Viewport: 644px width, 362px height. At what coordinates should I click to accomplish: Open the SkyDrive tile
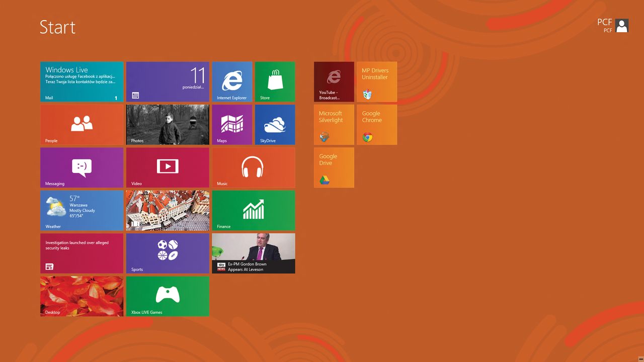[x=275, y=125]
